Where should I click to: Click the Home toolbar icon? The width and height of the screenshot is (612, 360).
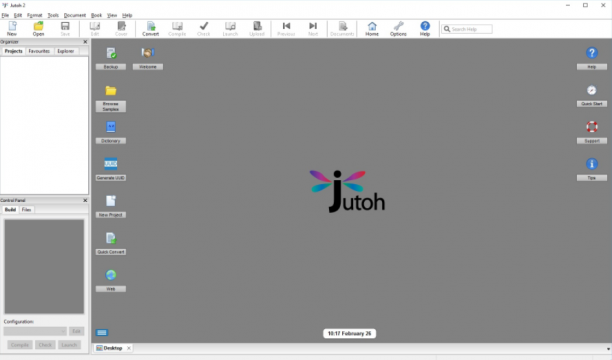tap(372, 29)
